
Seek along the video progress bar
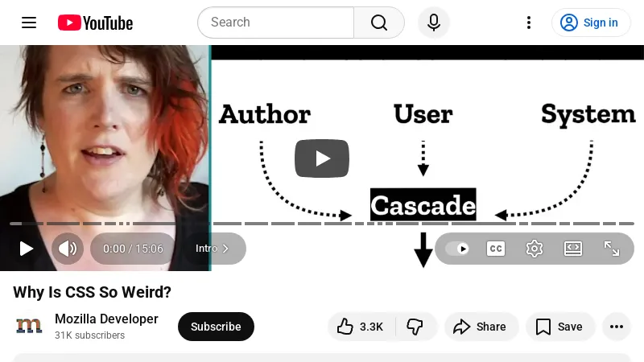(322, 224)
